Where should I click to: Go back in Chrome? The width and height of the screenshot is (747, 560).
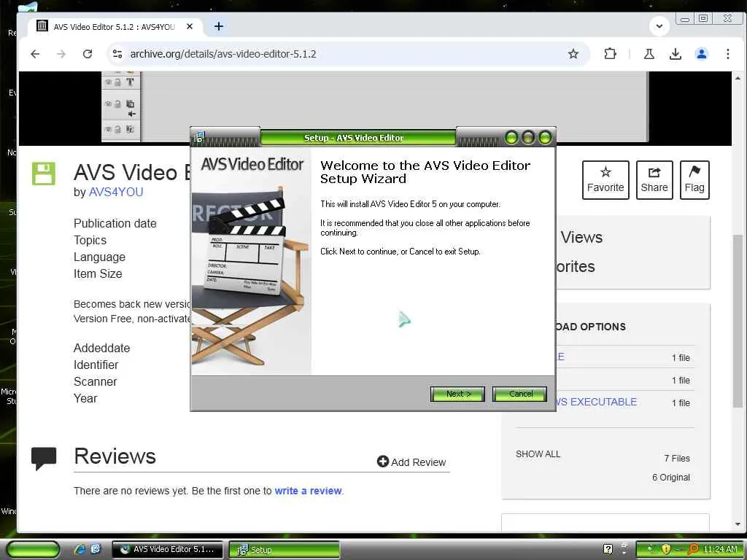pos(35,54)
